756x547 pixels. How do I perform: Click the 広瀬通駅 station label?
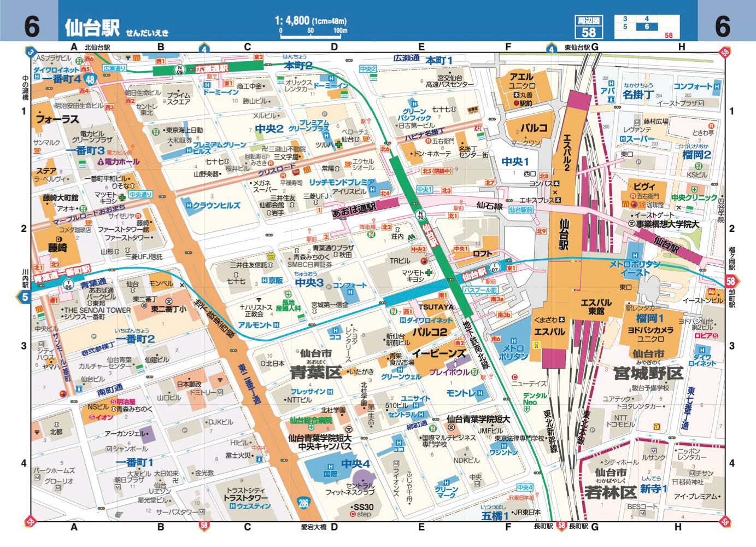[x=212, y=69]
